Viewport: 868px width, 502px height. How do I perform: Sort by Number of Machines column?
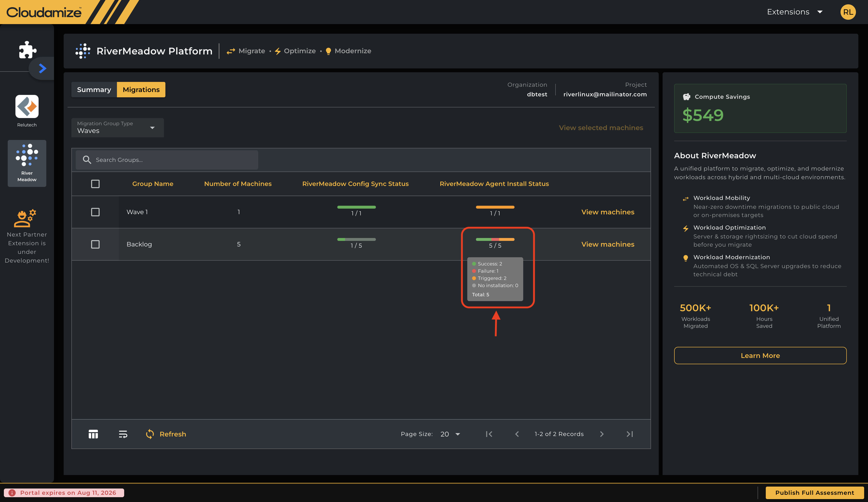(x=238, y=184)
